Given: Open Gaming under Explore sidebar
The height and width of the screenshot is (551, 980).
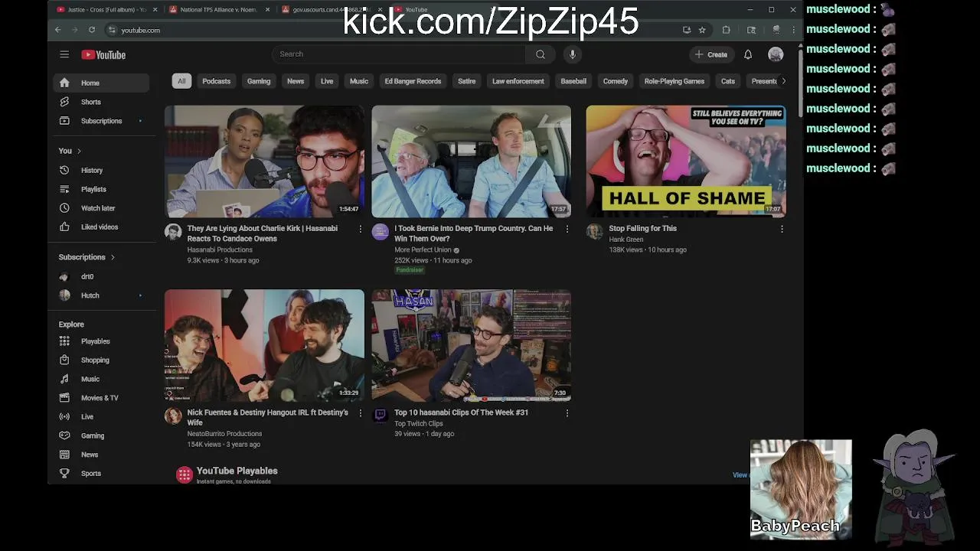Looking at the screenshot, I should 102,435.
